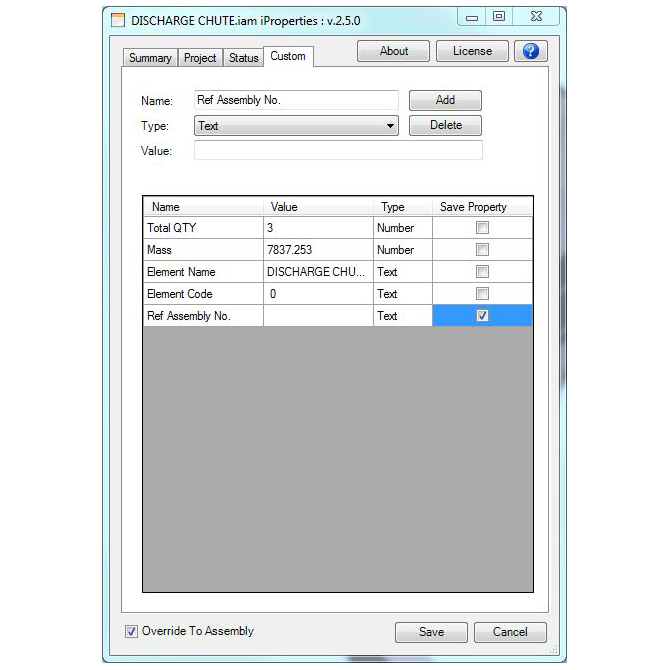
Task: Click 'Text' type cell in Element Name row
Action: click(x=403, y=272)
